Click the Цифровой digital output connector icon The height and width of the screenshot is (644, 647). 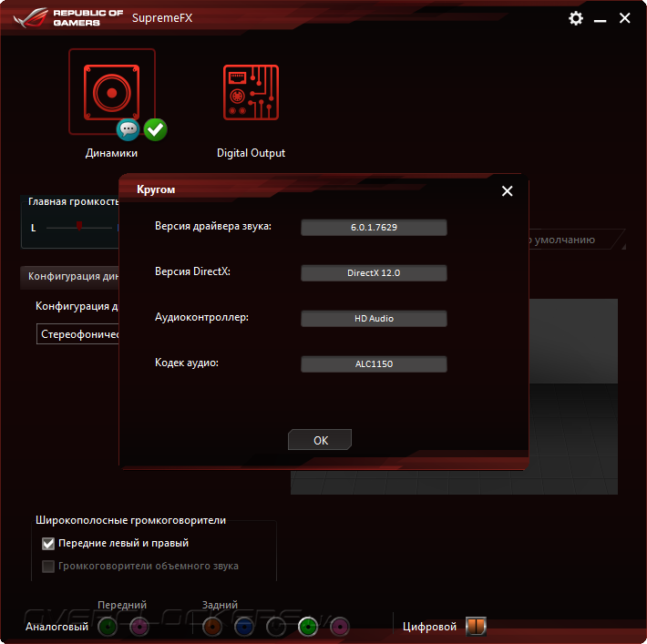pos(476,627)
